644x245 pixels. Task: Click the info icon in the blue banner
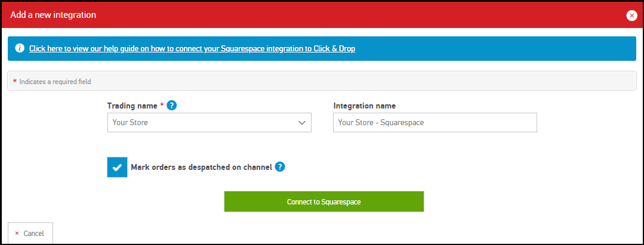point(20,49)
